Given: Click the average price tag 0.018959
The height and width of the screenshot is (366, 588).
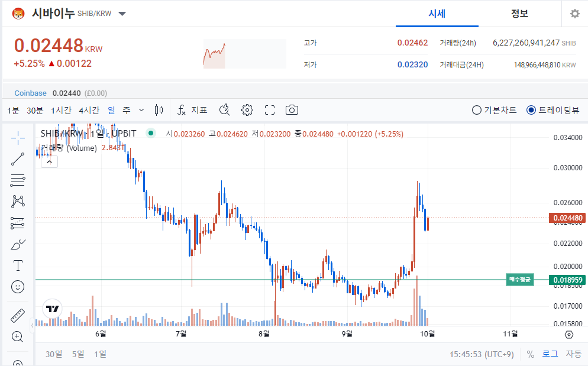Looking at the screenshot, I should (x=568, y=280).
